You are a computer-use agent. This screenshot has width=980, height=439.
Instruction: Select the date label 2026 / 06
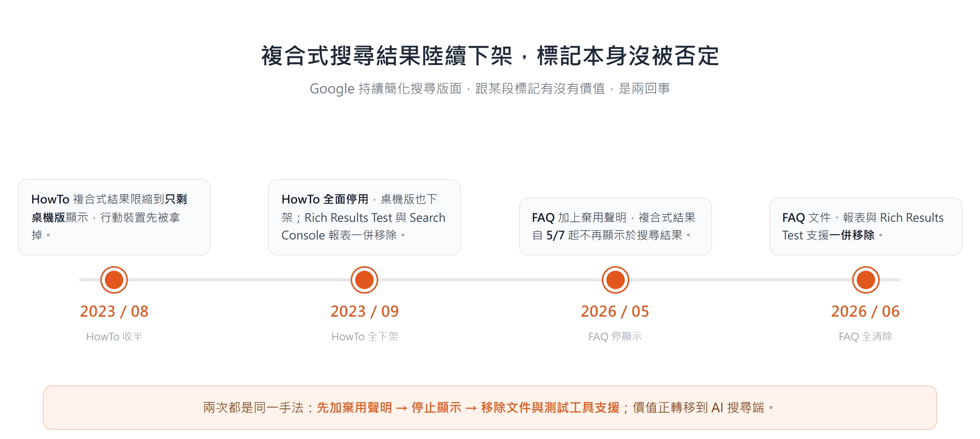pyautogui.click(x=866, y=311)
